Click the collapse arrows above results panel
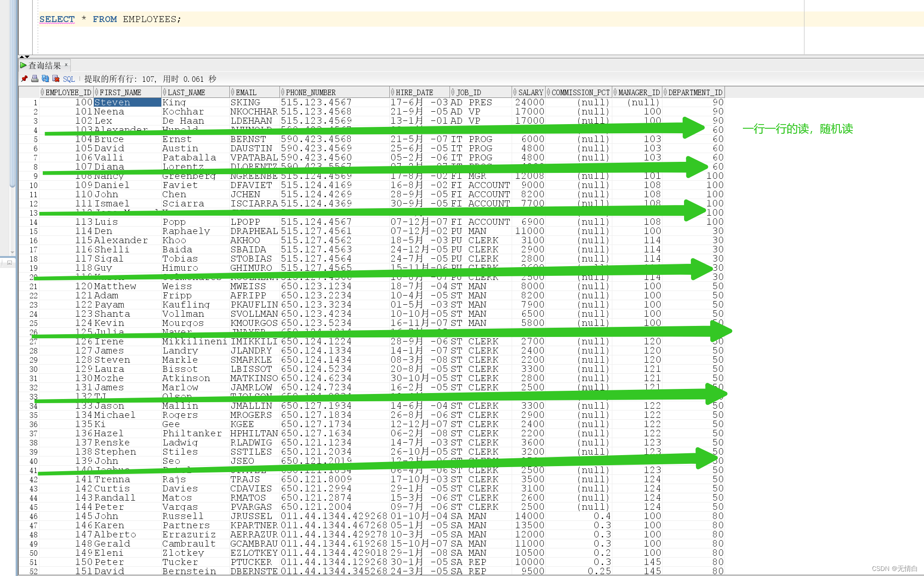Screen dimensions: 924x576 click(24, 57)
